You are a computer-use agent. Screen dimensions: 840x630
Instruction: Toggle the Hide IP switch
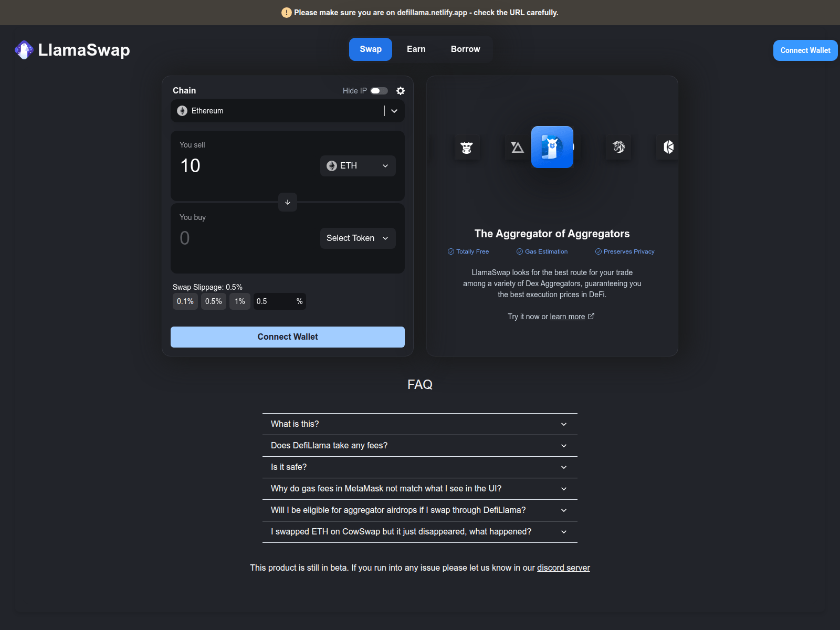point(379,91)
